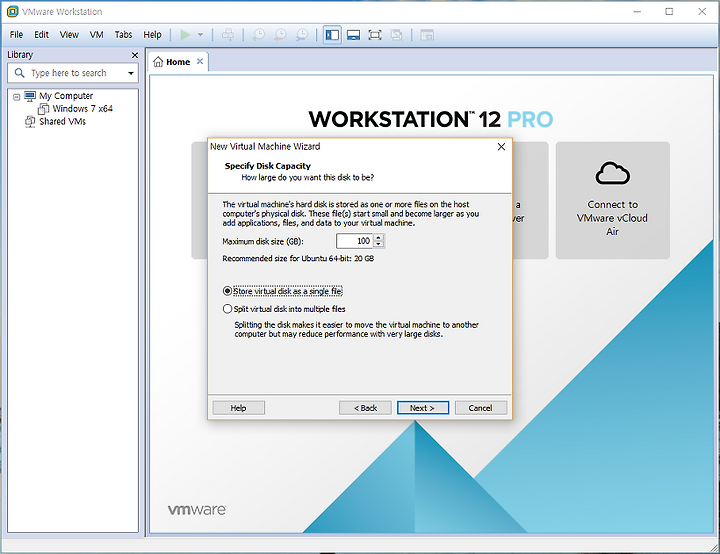Click the Cancel button in the wizard
The height and width of the screenshot is (554, 720).
point(481,408)
